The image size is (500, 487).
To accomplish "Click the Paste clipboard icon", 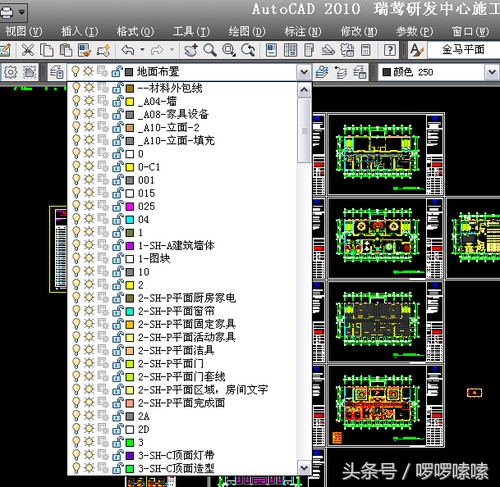I will point(66,50).
